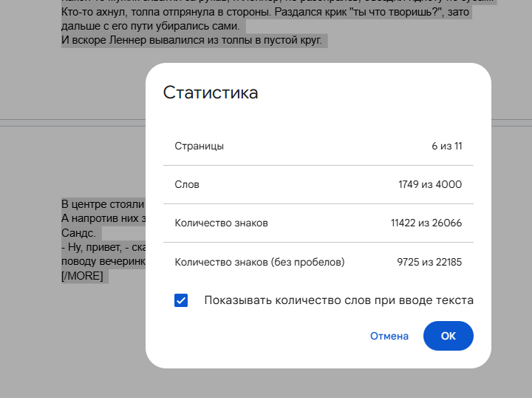532x398 pixels.
Task: Click the Статистика dialog title
Action: pyautogui.click(x=211, y=92)
